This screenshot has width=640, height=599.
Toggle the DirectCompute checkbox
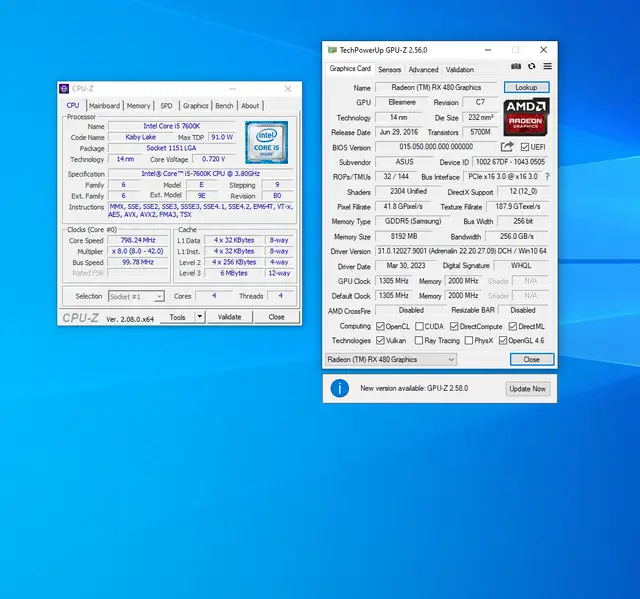pos(454,326)
